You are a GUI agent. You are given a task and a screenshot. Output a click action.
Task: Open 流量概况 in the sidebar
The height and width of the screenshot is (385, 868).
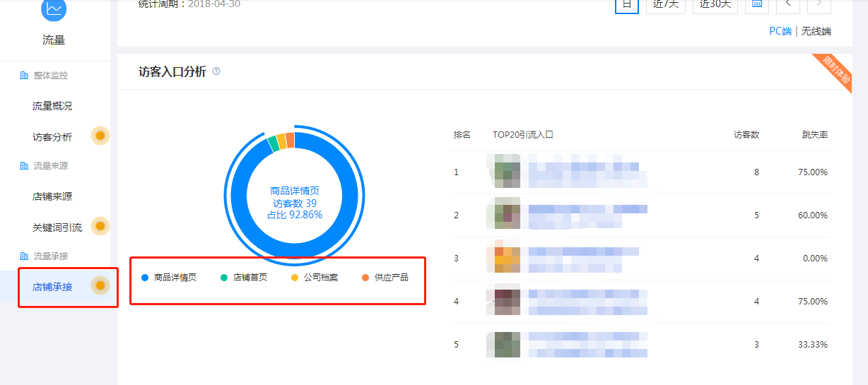click(52, 106)
